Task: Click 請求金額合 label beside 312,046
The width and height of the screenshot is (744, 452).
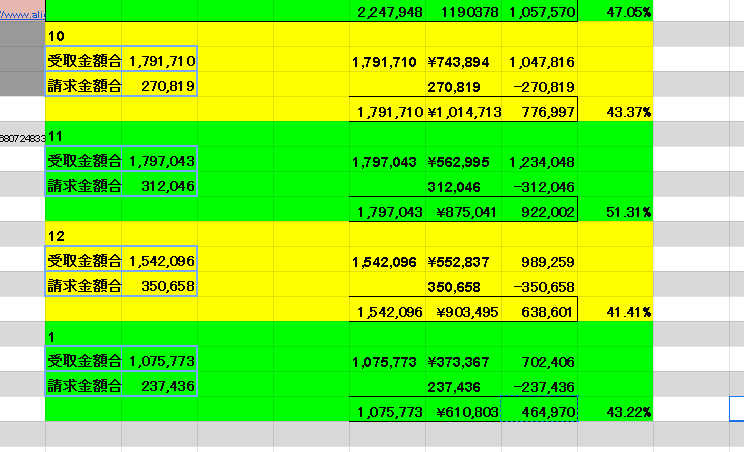Action: 84,186
